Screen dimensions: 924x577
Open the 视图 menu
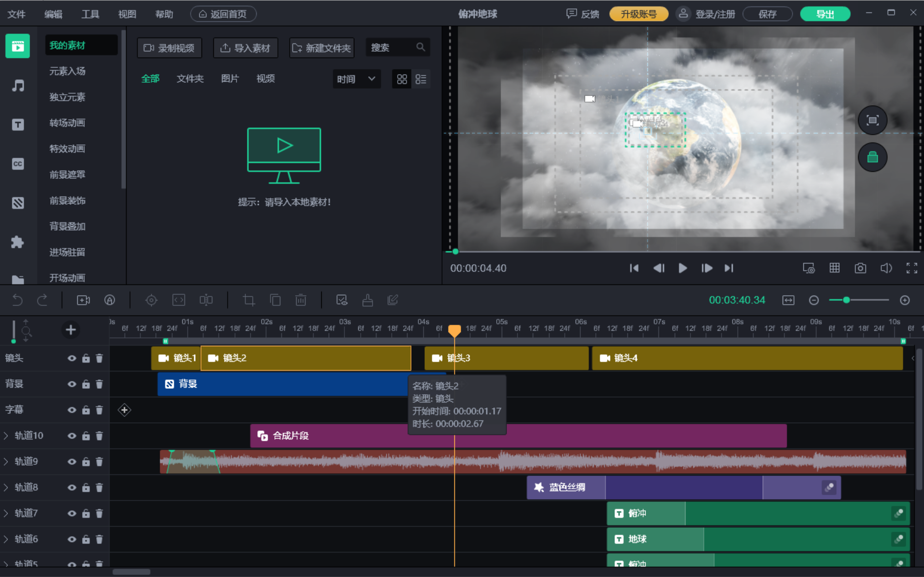point(127,14)
